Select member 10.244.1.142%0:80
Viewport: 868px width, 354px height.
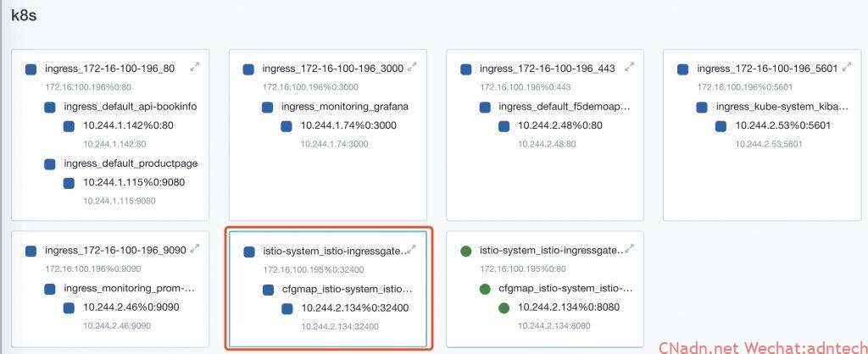click(x=128, y=125)
